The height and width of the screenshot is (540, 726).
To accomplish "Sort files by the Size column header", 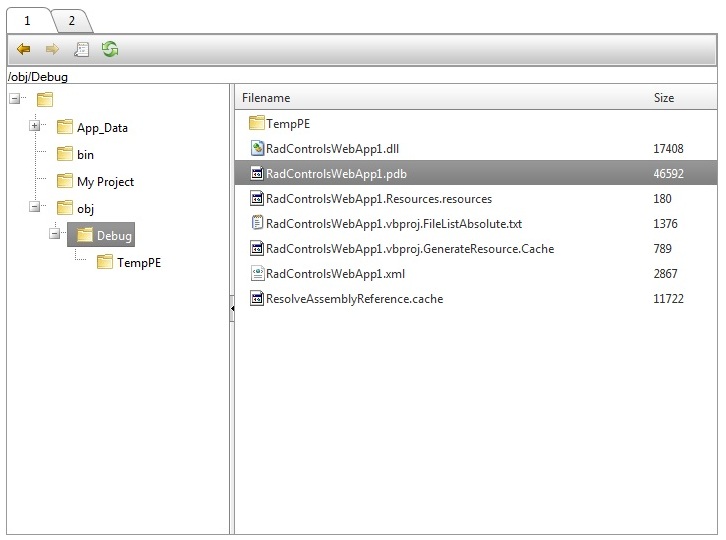I will pos(663,98).
